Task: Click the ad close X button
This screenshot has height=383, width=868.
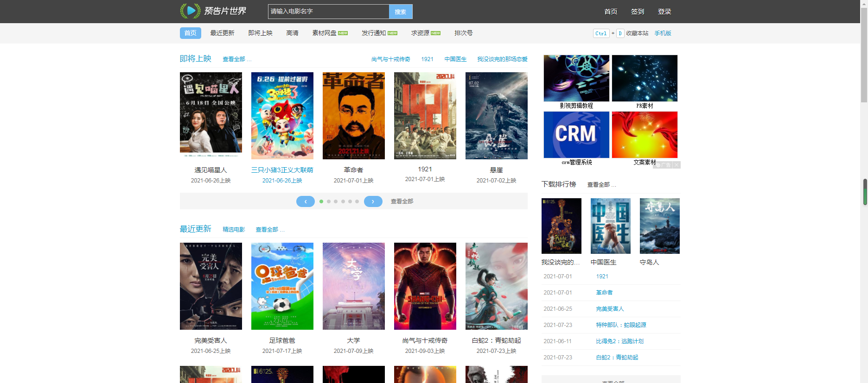Action: pos(677,165)
